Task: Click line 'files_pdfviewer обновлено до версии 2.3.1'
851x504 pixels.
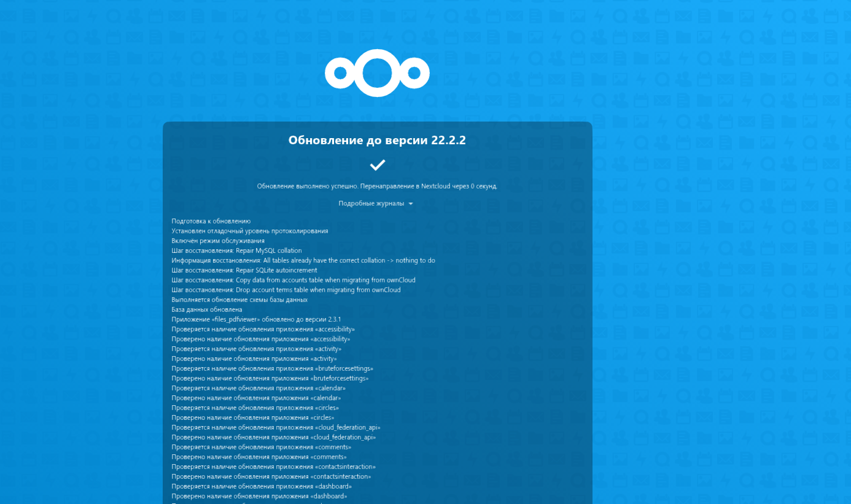Action: [x=256, y=319]
